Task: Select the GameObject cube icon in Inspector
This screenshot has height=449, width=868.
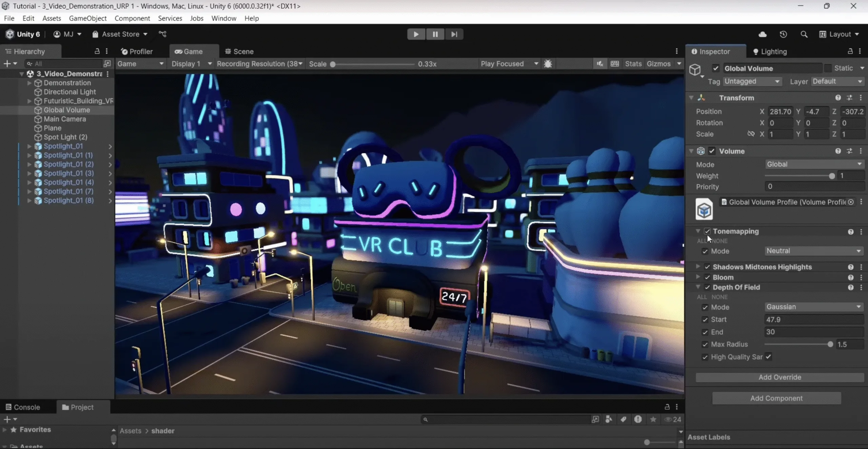Action: tap(695, 70)
